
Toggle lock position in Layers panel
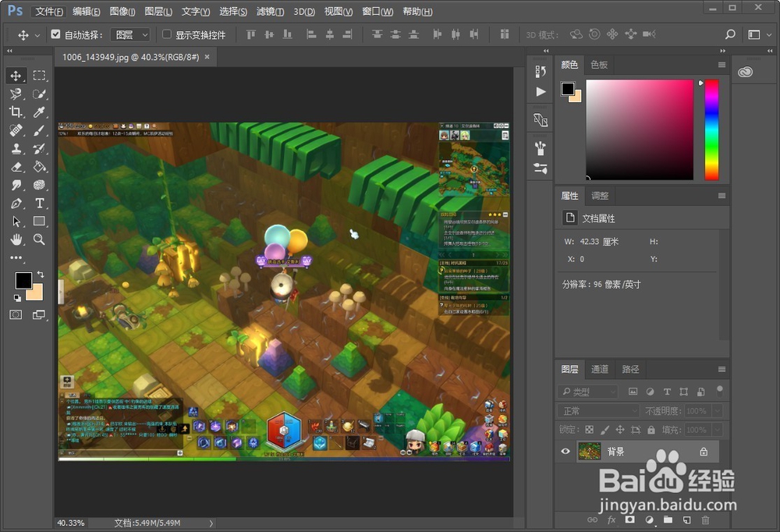[x=620, y=430]
